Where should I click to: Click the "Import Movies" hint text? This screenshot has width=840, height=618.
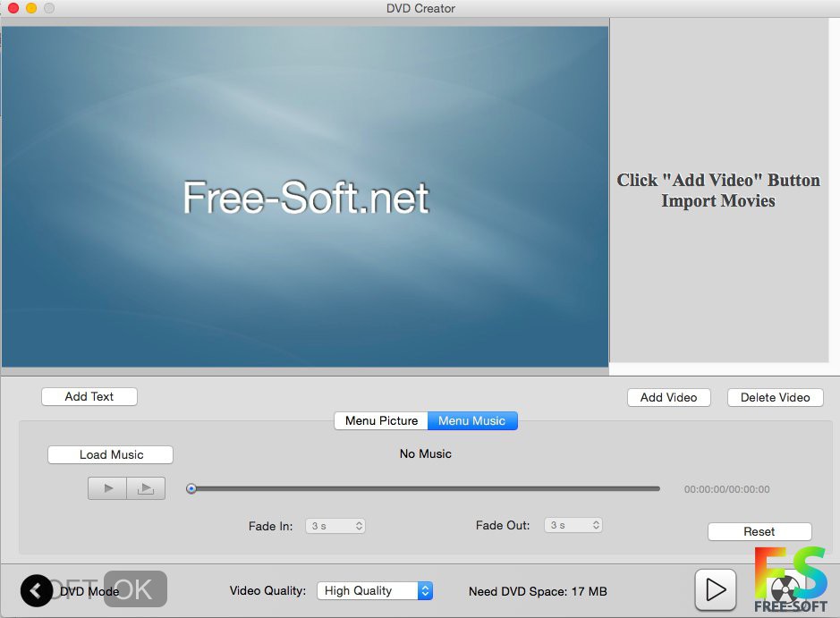pyautogui.click(x=717, y=201)
